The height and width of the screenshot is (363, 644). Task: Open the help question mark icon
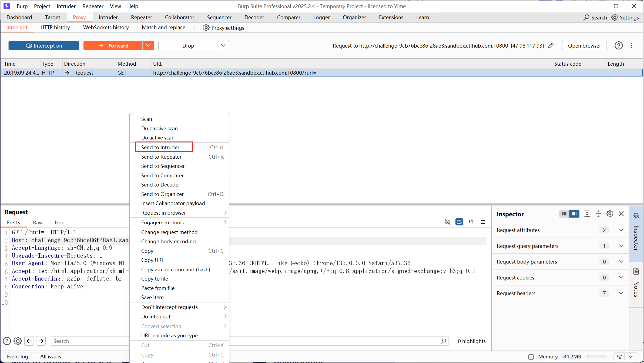[x=618, y=46]
